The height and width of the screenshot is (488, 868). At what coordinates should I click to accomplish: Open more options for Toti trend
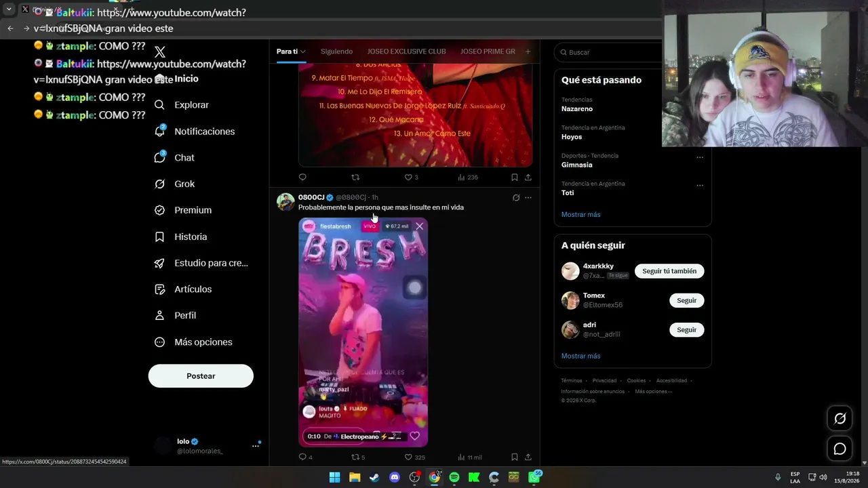[x=700, y=185]
